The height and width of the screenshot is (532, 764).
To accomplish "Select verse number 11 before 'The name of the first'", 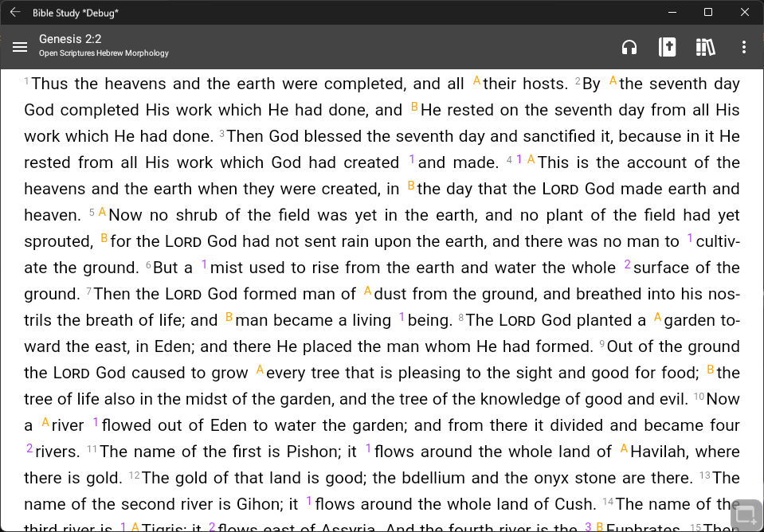I will coord(92,449).
